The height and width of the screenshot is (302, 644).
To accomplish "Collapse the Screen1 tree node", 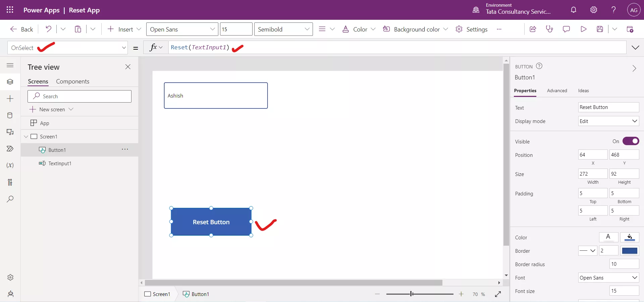I will 26,137.
